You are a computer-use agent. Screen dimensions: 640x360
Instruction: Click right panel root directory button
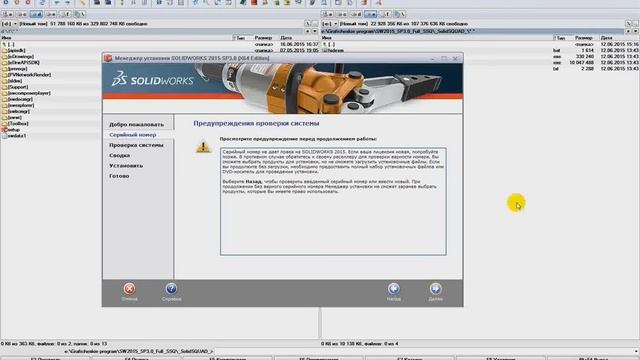[628, 24]
